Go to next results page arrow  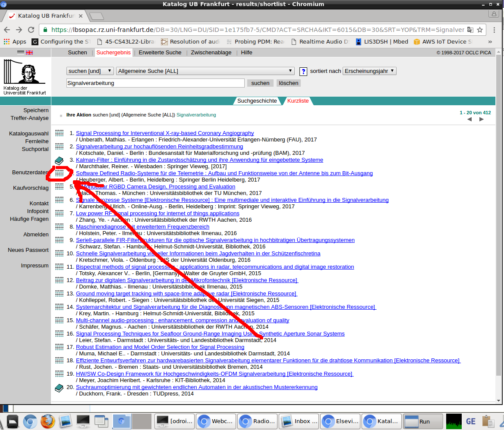482,119
